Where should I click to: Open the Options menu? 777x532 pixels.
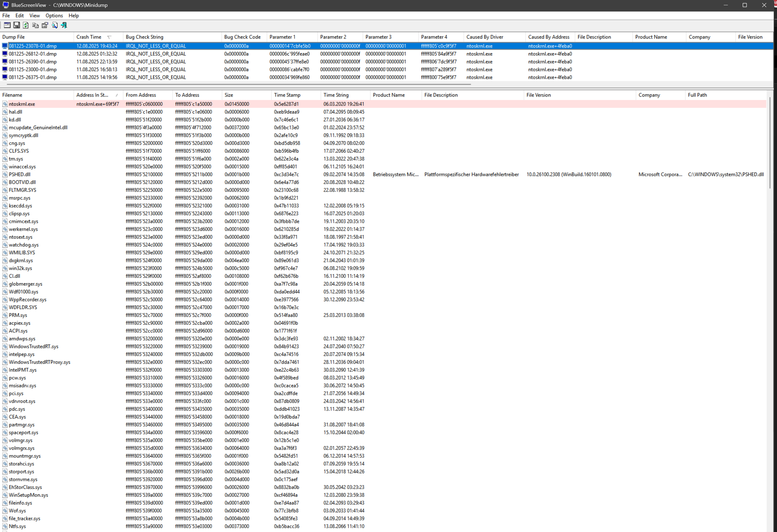pyautogui.click(x=54, y=15)
